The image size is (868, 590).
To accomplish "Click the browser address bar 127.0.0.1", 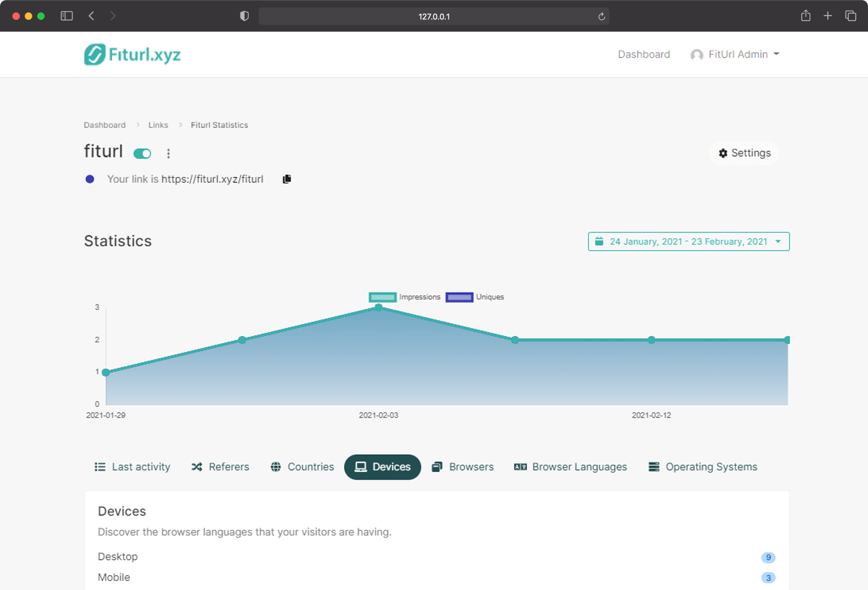I will (434, 16).
